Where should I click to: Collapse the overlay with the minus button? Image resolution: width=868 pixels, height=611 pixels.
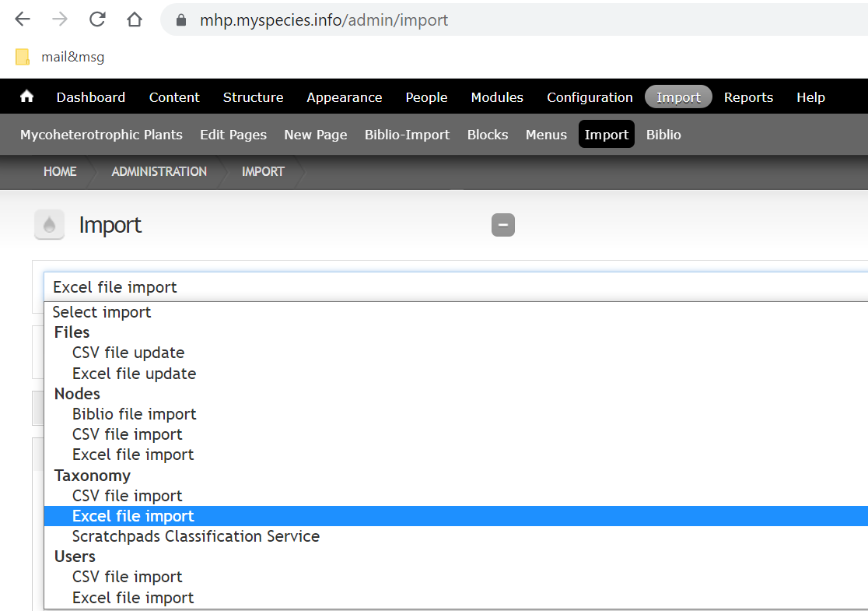(502, 225)
